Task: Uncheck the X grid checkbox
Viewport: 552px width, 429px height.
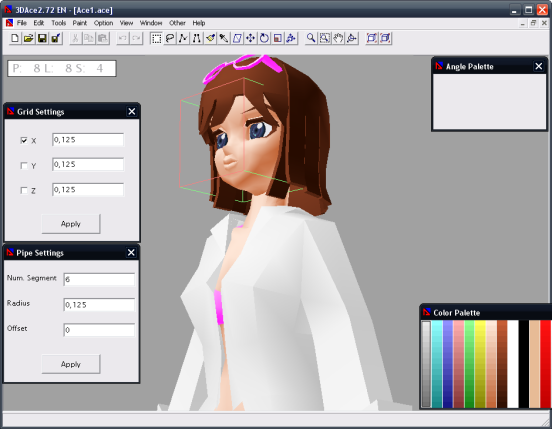Action: (x=24, y=140)
